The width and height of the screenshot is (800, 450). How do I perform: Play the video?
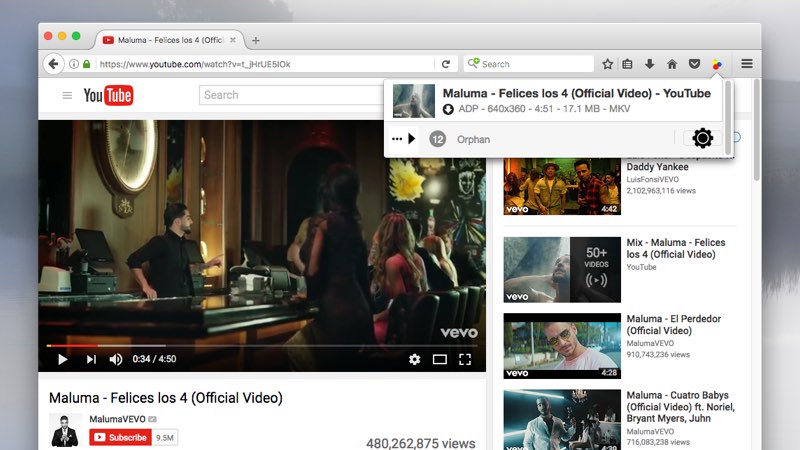[x=62, y=359]
